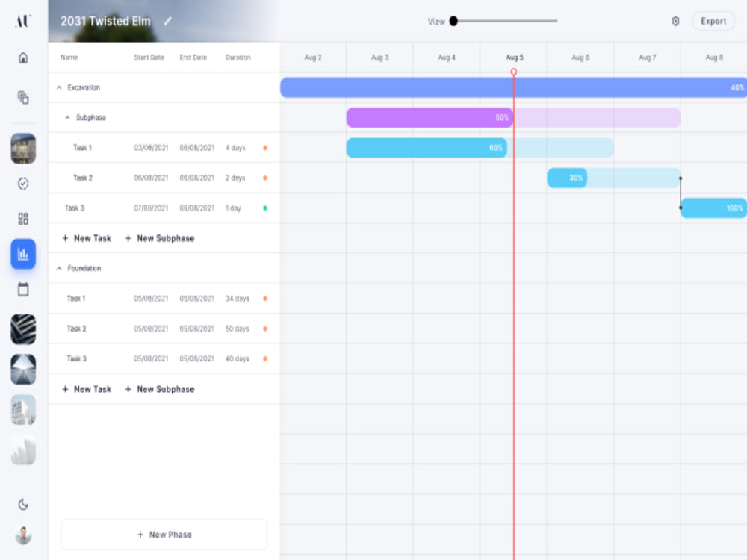Click status dot for Foundation Task 3

tap(265, 358)
